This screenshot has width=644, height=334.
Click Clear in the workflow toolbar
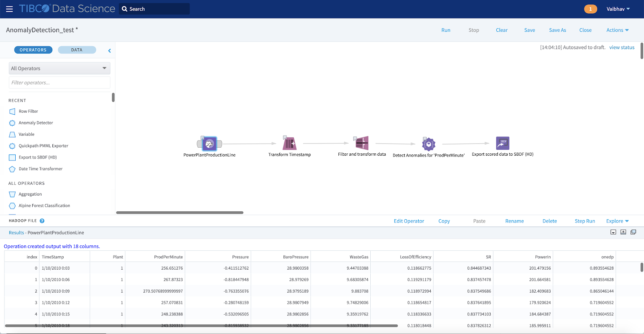[x=502, y=30]
